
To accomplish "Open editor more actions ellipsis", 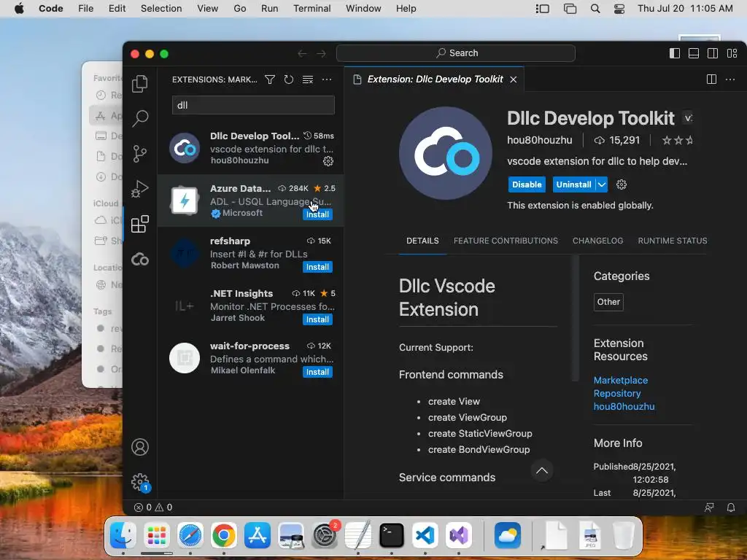I will click(730, 79).
